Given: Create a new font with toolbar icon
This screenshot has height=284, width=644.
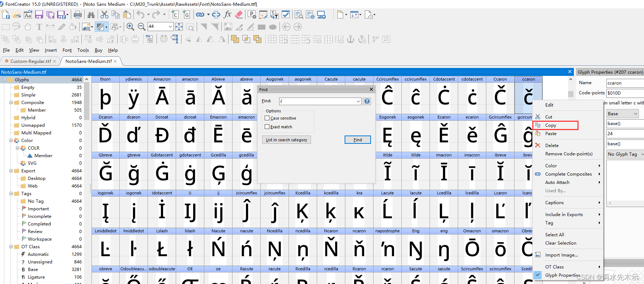Looking at the screenshot, I should [x=5, y=15].
